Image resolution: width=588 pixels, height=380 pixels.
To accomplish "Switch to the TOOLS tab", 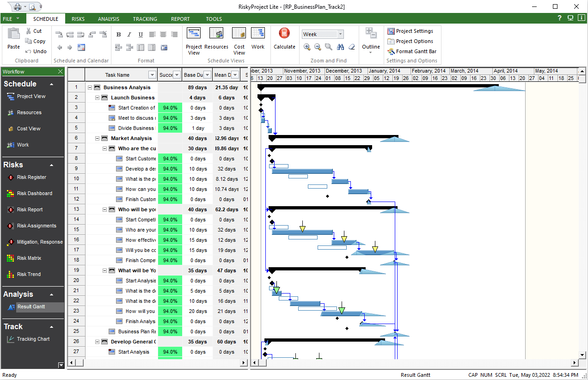I will tap(214, 19).
